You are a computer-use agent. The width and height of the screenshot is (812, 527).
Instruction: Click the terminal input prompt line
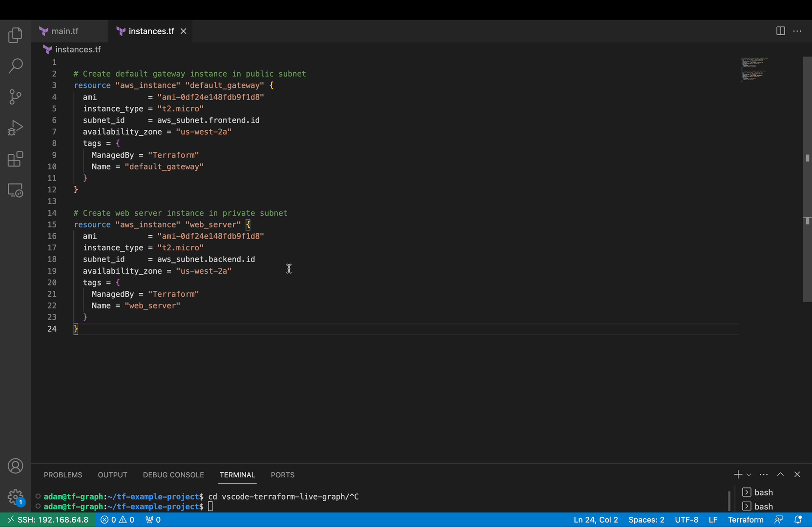(x=210, y=507)
